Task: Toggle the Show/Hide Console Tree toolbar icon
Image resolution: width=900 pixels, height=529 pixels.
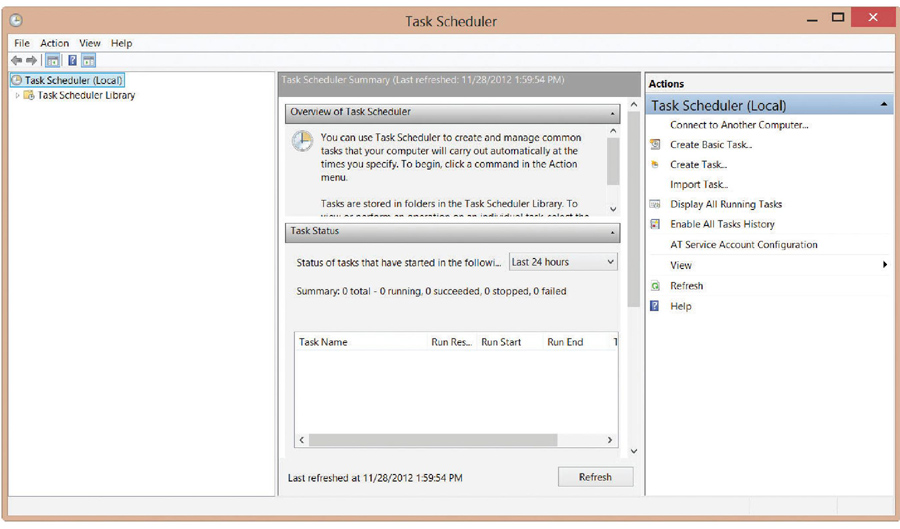Action: 53,60
